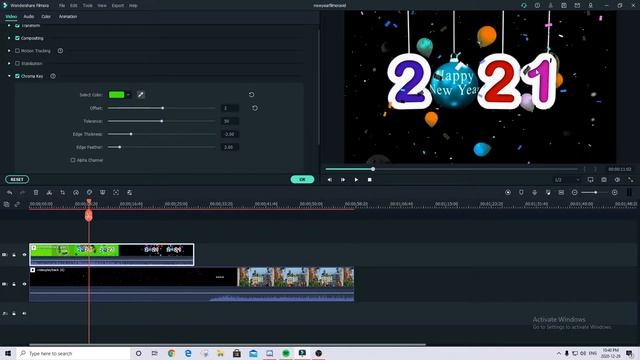Viewport: 640px width, 360px height.
Task: Open the Tools menu
Action: click(x=87, y=6)
